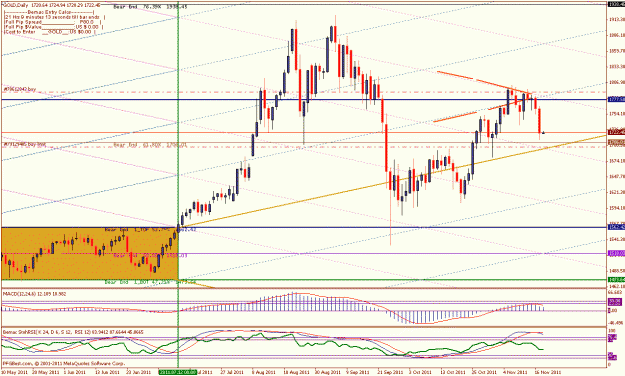625x376 pixels.
Task: Click the 1647.78 price scale label
Action: click(617, 176)
